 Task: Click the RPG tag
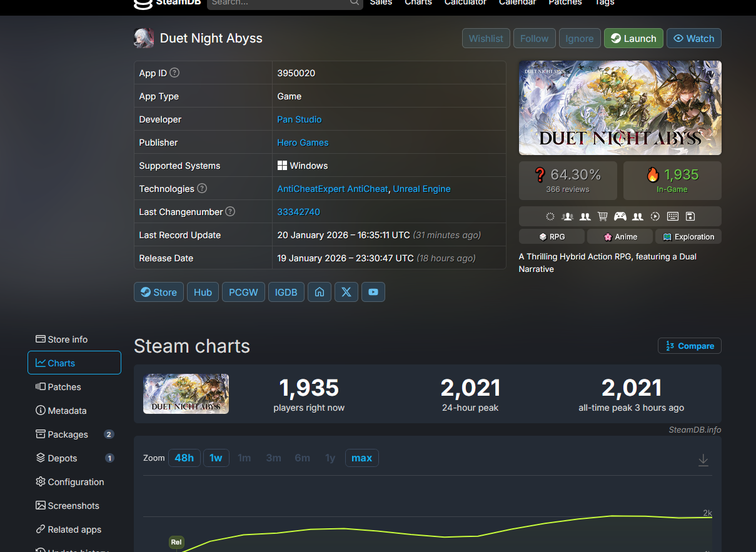(x=552, y=237)
